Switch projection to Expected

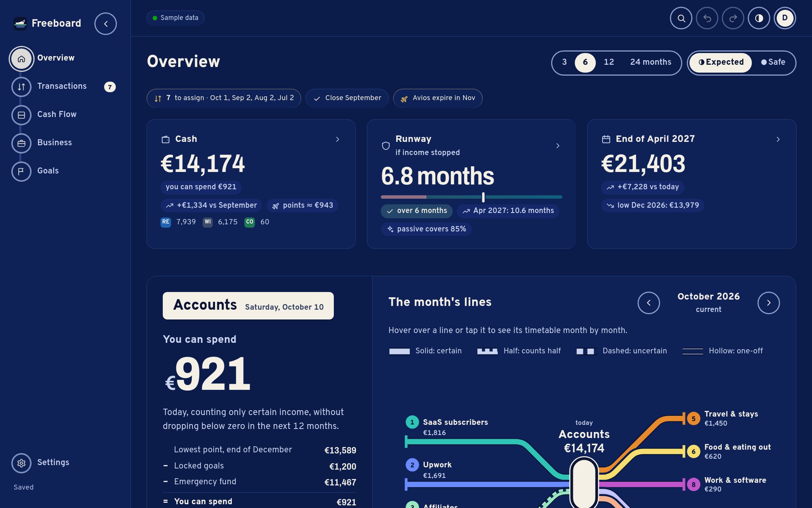[721, 62]
